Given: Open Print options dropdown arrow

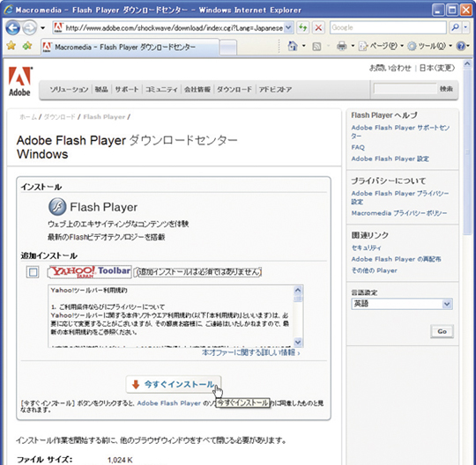Looking at the screenshot, I should tap(353, 46).
